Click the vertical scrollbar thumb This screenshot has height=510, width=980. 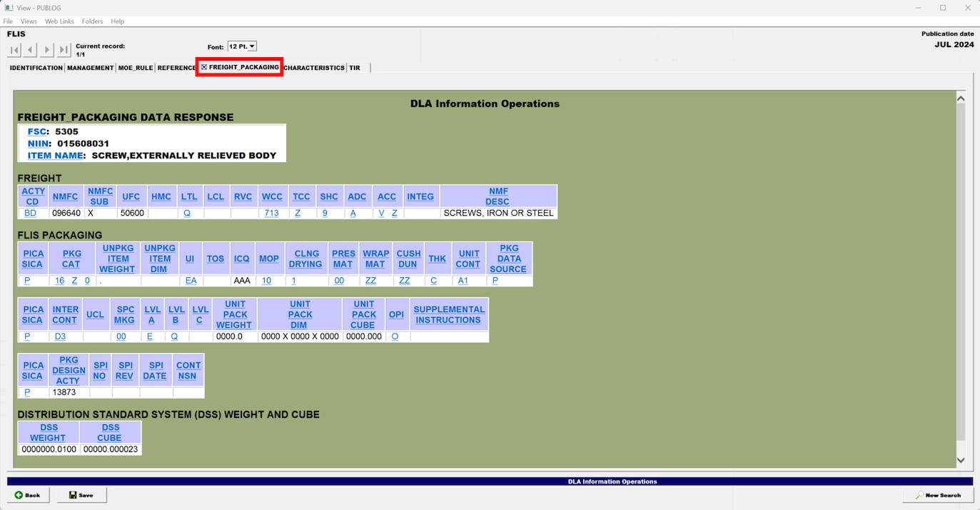pos(961,271)
